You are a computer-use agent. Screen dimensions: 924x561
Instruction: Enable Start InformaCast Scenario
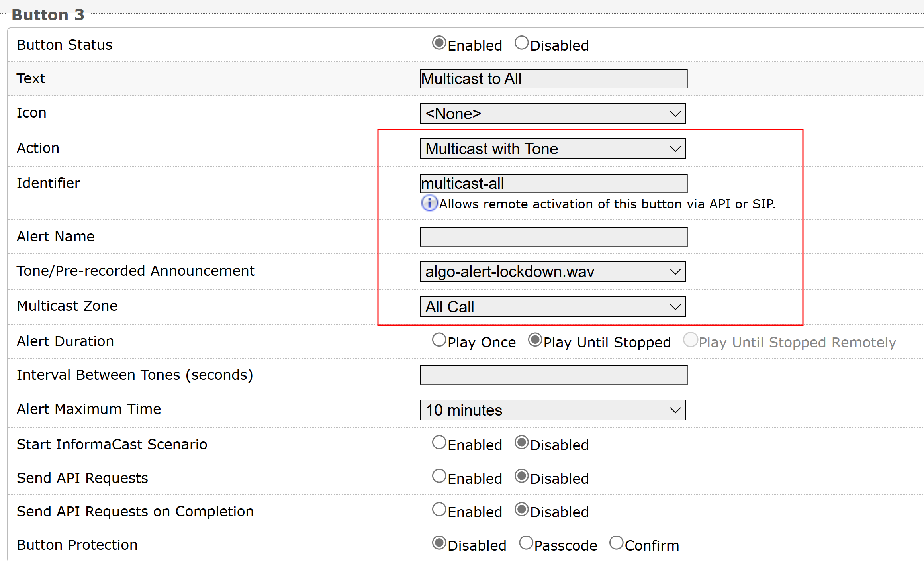pyautogui.click(x=439, y=443)
